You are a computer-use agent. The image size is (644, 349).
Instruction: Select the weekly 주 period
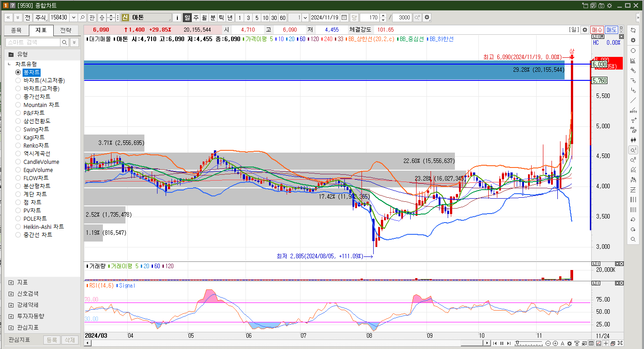(196, 17)
